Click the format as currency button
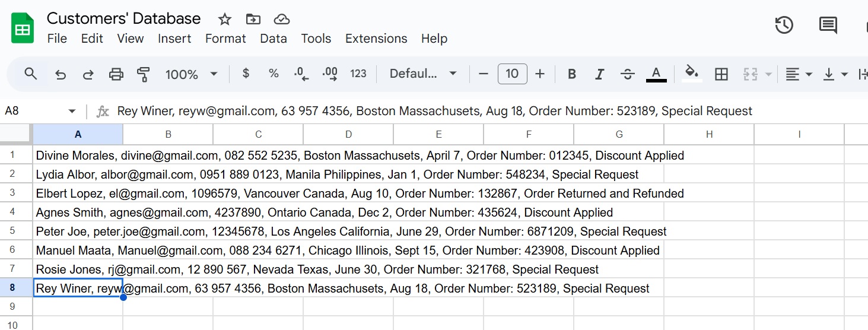 tap(246, 74)
